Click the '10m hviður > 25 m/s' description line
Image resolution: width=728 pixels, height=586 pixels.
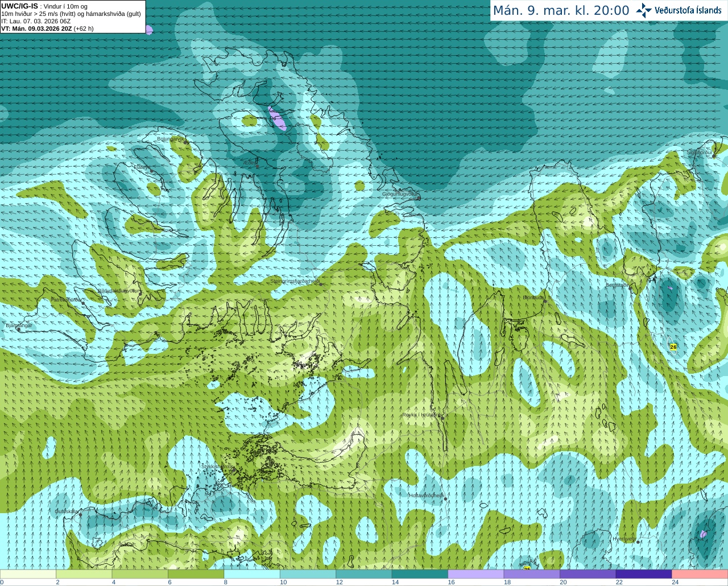(71, 14)
